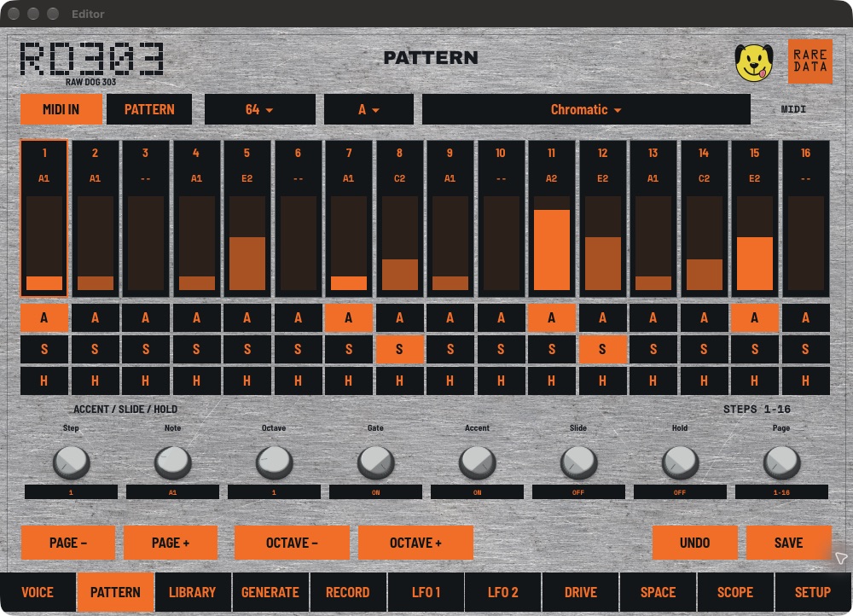Open the Chromatic scale dropdown

tap(586, 109)
